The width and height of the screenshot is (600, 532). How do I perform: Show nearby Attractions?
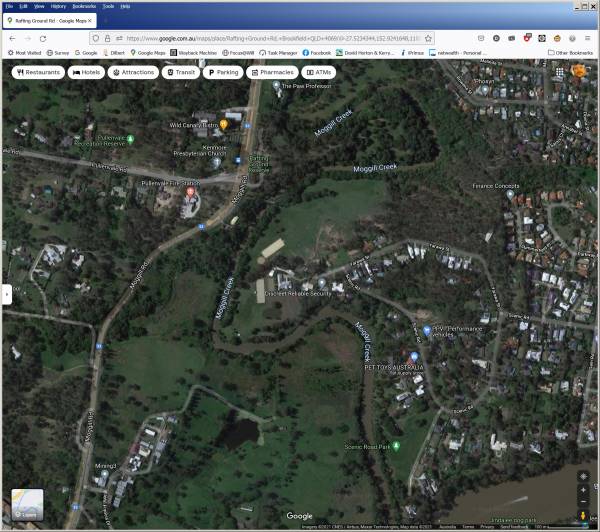[x=133, y=72]
